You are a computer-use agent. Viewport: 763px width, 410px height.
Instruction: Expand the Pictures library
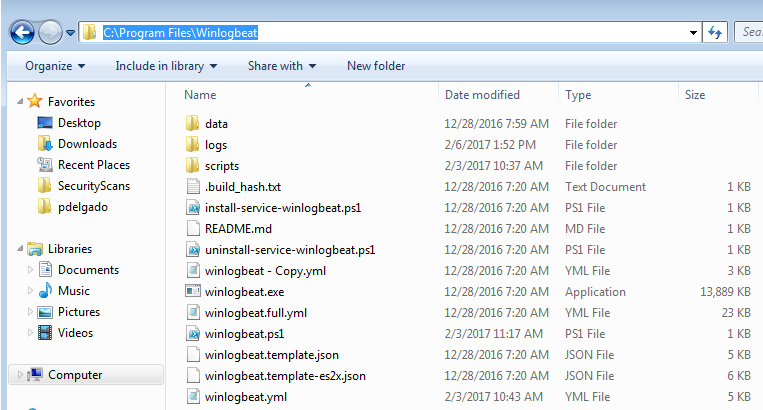(30, 311)
